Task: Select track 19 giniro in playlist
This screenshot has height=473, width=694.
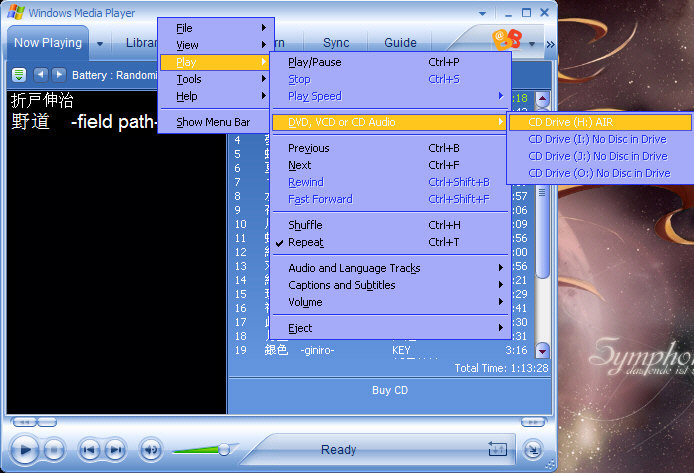Action: click(382, 350)
